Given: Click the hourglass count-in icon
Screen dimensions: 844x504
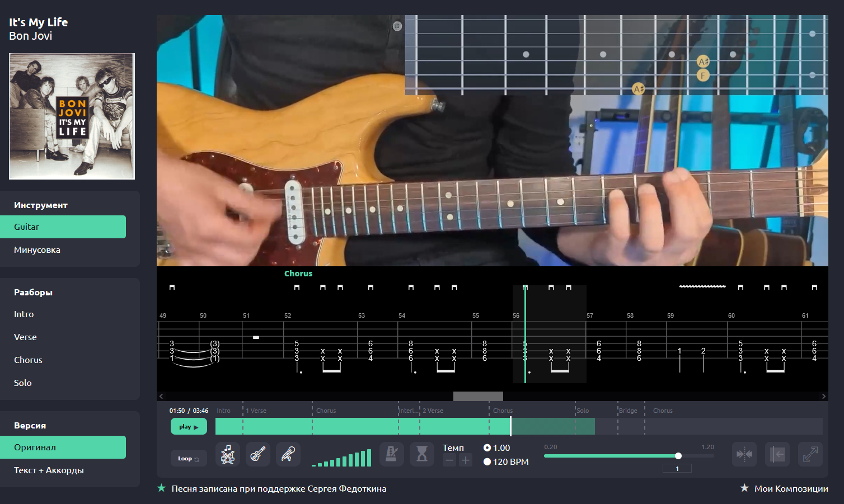Looking at the screenshot, I should pos(422,454).
